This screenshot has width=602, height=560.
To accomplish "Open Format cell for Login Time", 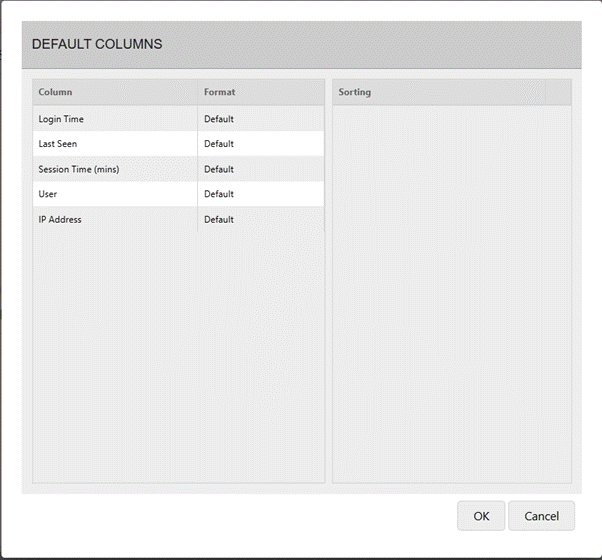I will point(261,119).
